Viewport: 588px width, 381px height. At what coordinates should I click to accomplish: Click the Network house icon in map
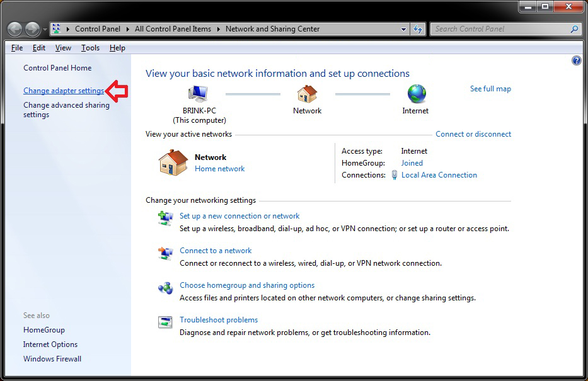point(307,94)
